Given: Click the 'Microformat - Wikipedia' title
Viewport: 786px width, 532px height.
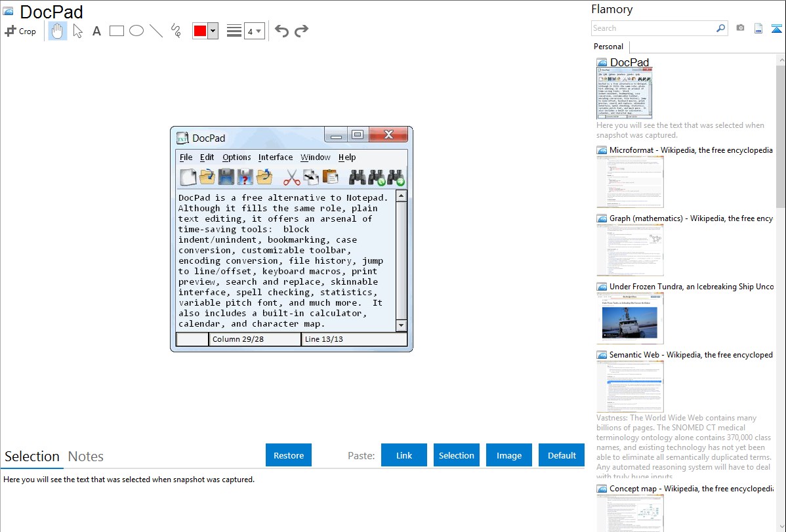Looking at the screenshot, I should (691, 150).
